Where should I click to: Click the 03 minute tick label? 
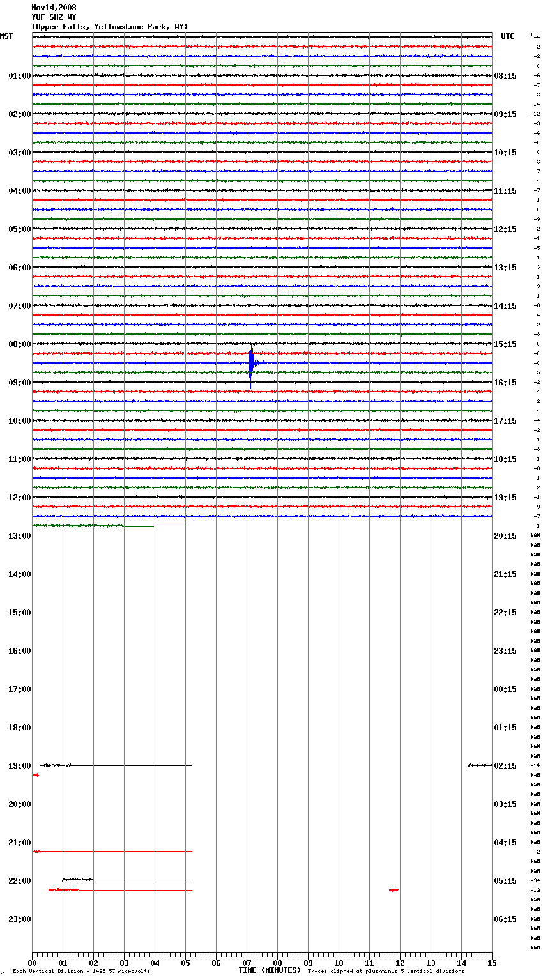[124, 963]
